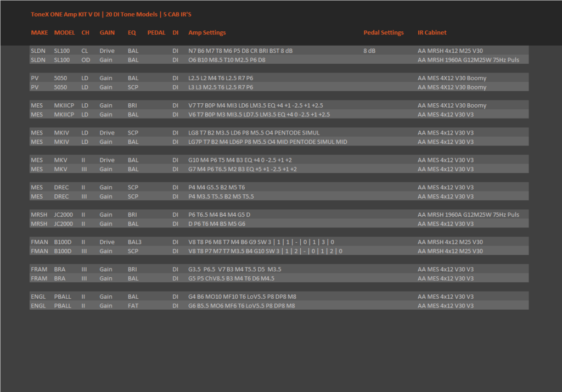562x392 pixels.
Task: Select B100D settings ending 'SW 3 | 1 | 2 | - | 0 | 1 | 2 | 0'
Action: point(265,251)
